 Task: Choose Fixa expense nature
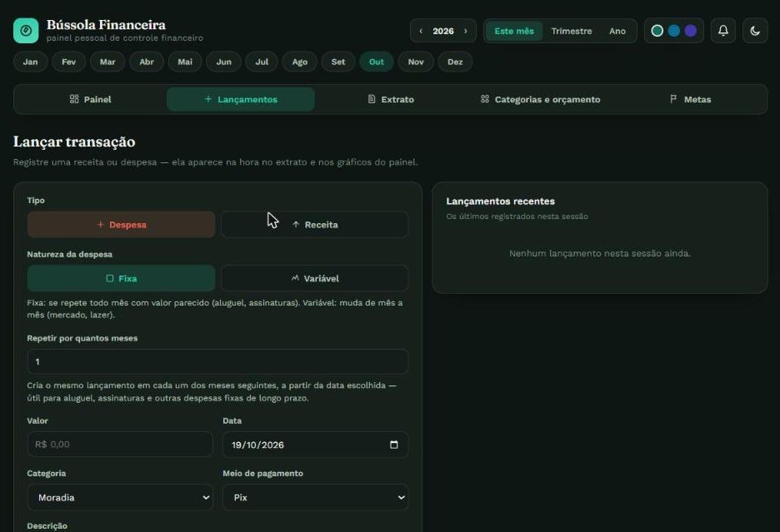pyautogui.click(x=122, y=278)
